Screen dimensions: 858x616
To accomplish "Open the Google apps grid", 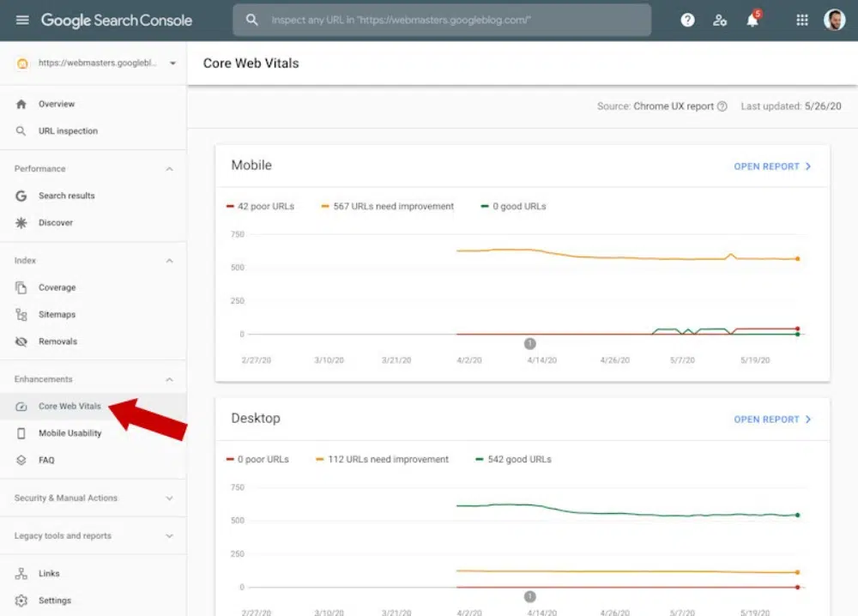I will click(802, 20).
